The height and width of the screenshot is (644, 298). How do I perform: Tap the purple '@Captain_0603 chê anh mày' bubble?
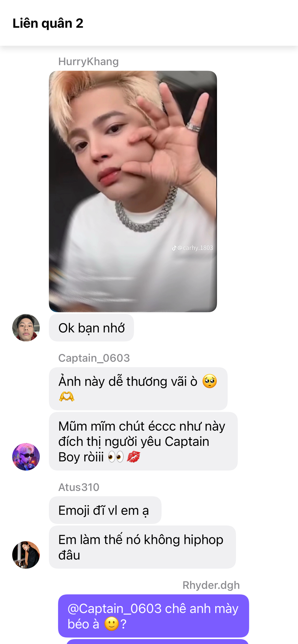154,616
